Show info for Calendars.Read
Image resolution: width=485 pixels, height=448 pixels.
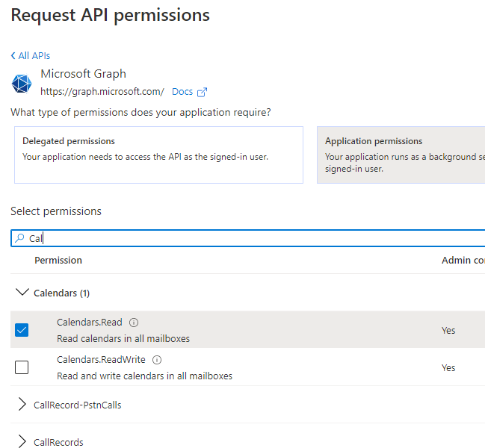pyautogui.click(x=134, y=323)
